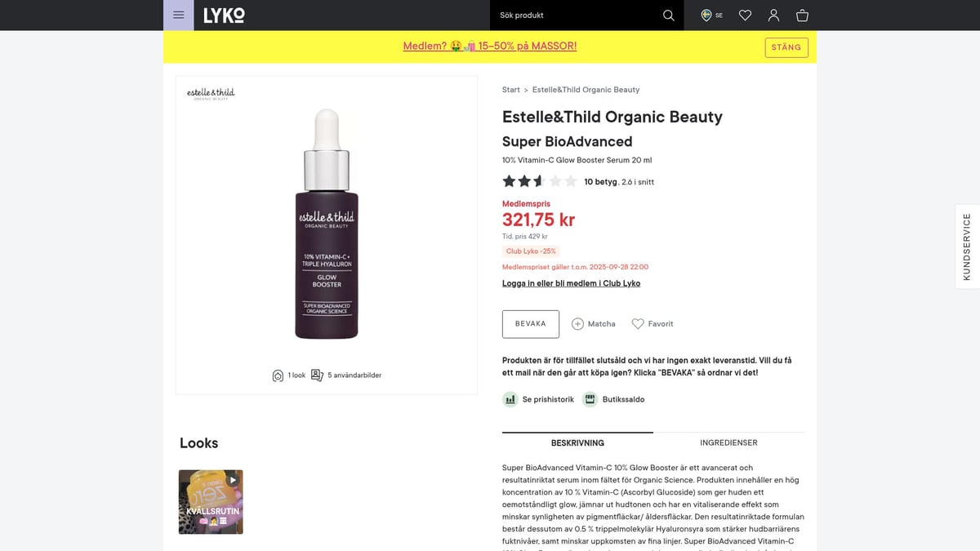Open Logga in eller bli medlem link
This screenshot has width=980, height=551.
pyautogui.click(x=571, y=283)
